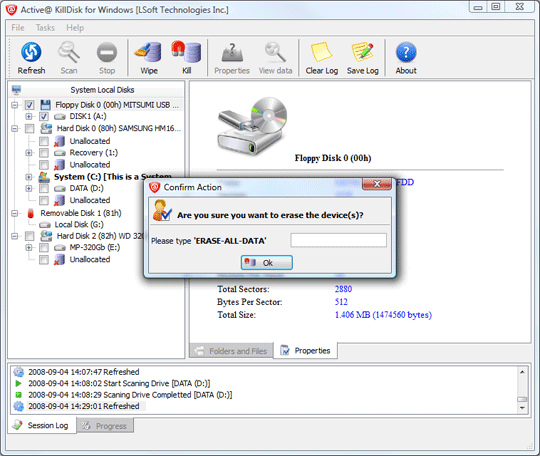Click the session log scroll down arrow

[x=522, y=408]
